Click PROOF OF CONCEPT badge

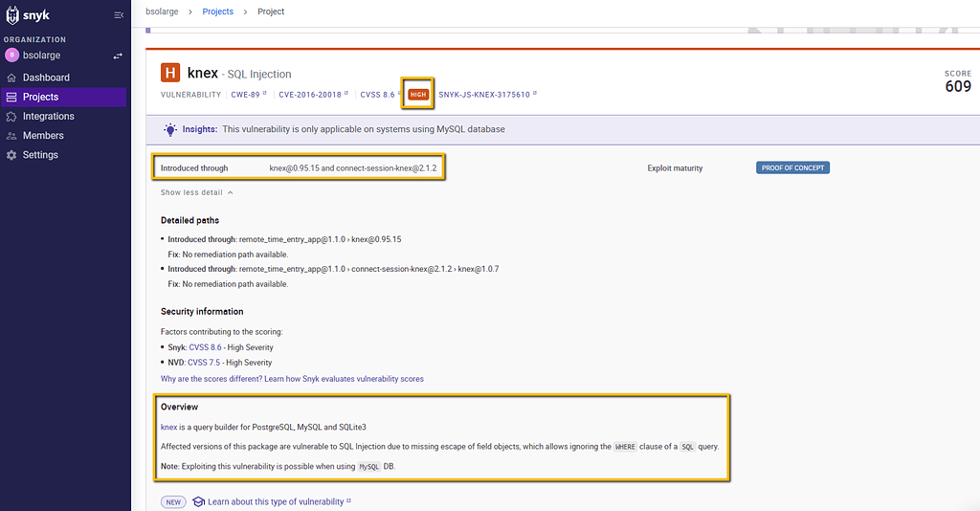pos(792,167)
